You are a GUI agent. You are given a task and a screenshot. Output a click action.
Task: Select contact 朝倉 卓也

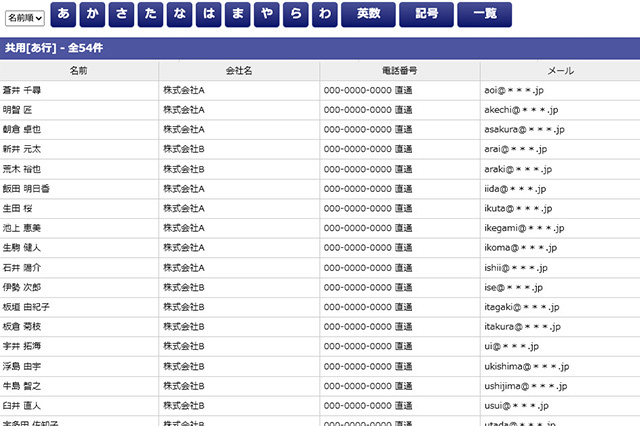[x=22, y=129]
